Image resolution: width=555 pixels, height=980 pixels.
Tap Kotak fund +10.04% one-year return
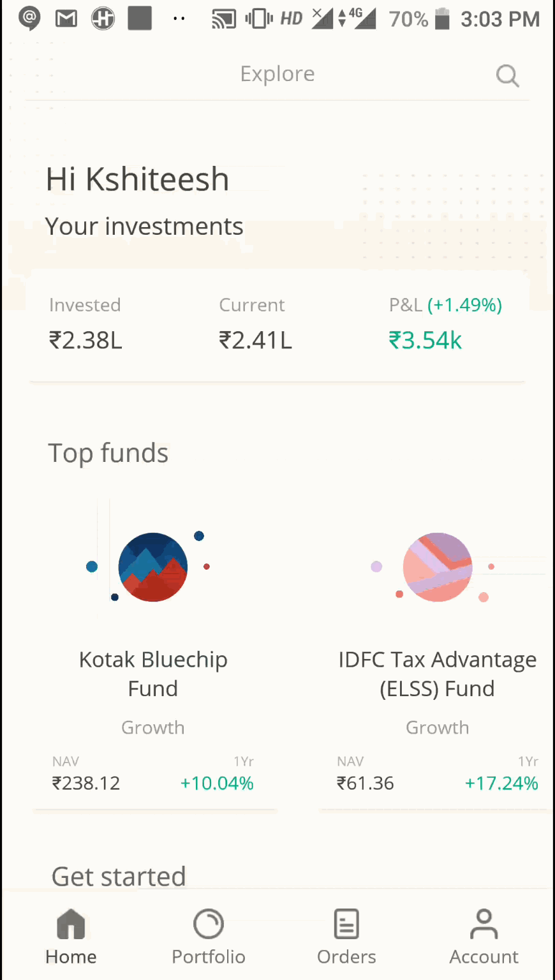217,783
